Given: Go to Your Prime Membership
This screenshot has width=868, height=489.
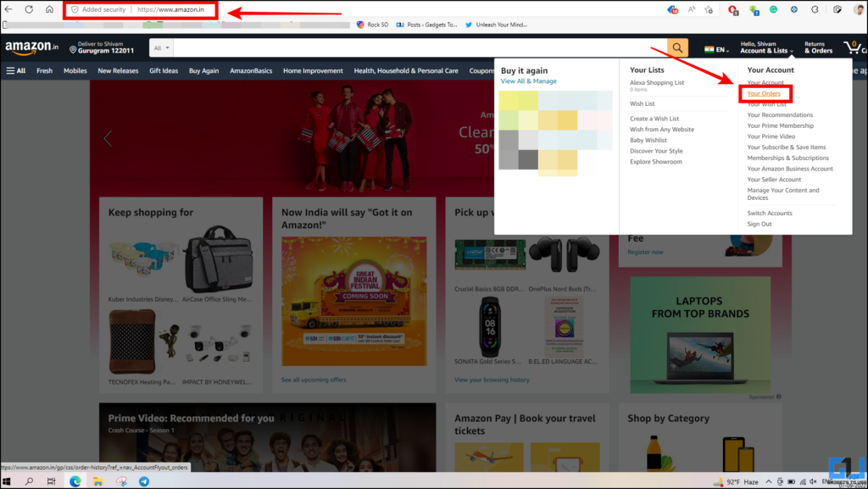Looking at the screenshot, I should point(781,125).
